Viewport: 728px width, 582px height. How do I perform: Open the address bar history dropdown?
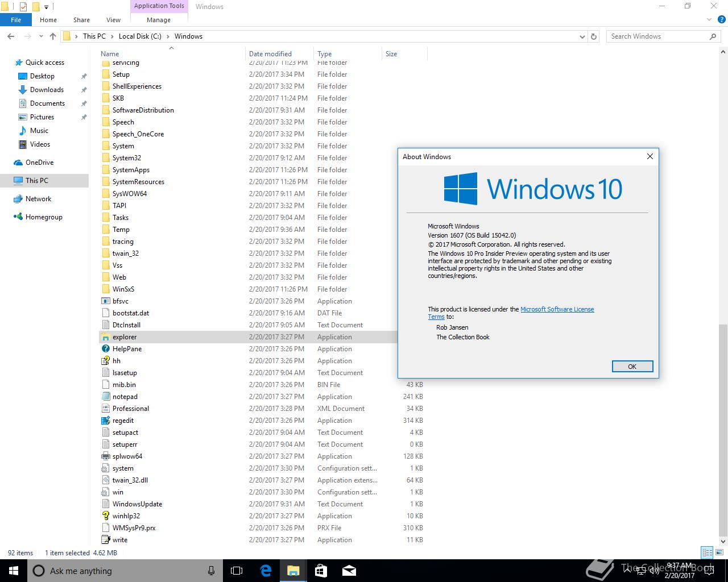point(582,36)
